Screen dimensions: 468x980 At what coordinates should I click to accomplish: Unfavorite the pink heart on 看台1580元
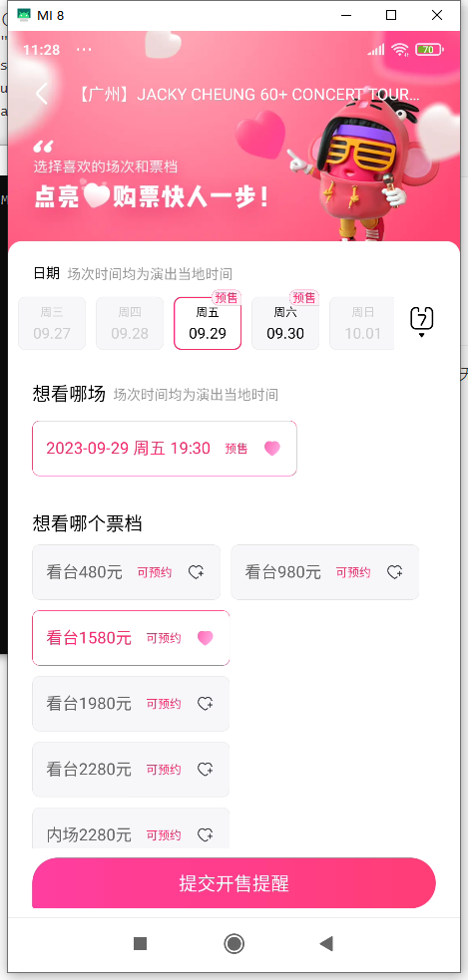(206, 638)
